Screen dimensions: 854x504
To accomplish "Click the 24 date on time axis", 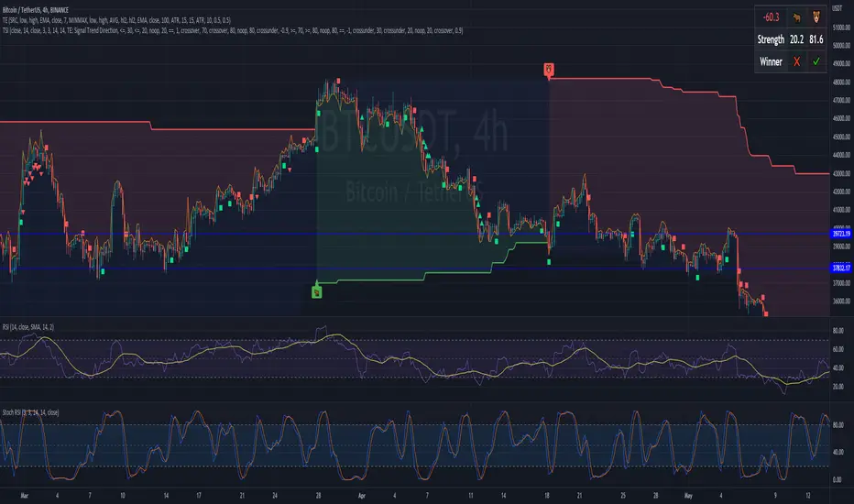I will pyautogui.click(x=275, y=496).
